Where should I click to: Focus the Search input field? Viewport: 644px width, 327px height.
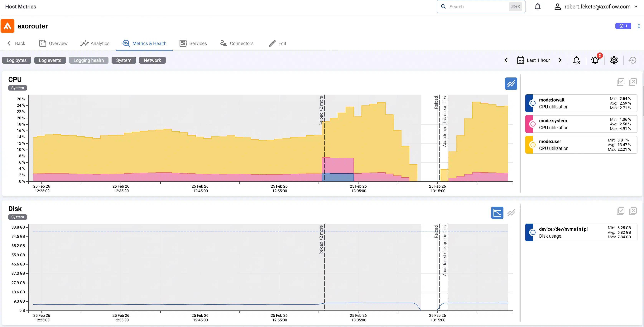[x=481, y=7]
